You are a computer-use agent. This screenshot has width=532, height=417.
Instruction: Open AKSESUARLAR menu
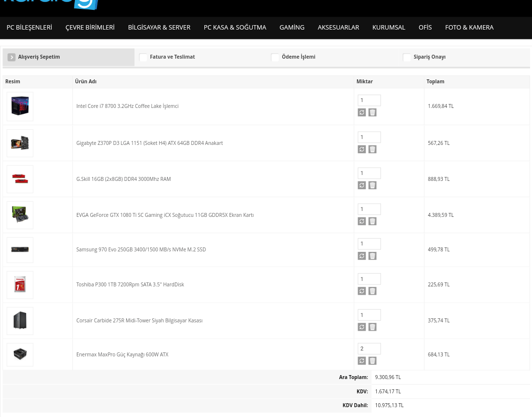coord(338,28)
